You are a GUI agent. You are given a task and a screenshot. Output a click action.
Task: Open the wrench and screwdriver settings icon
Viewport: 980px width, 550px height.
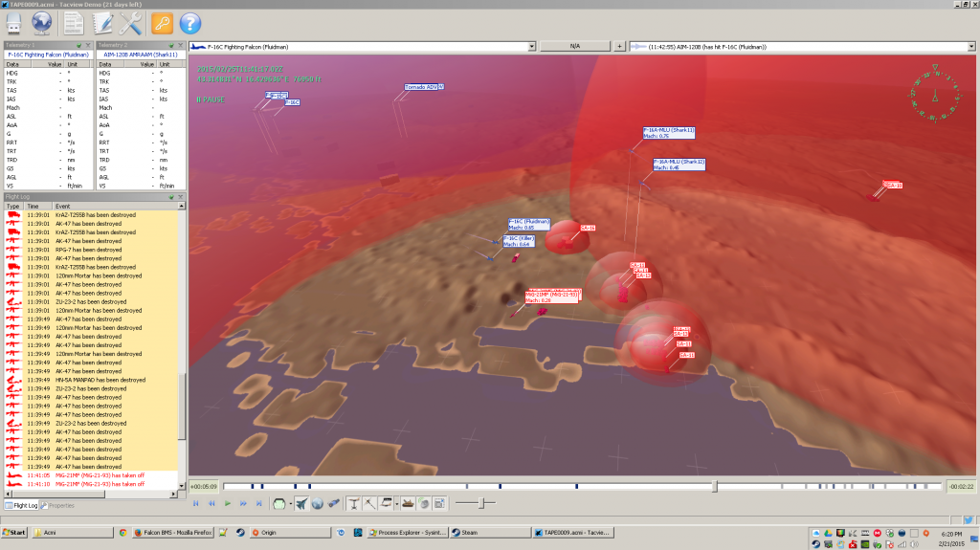[x=130, y=24]
